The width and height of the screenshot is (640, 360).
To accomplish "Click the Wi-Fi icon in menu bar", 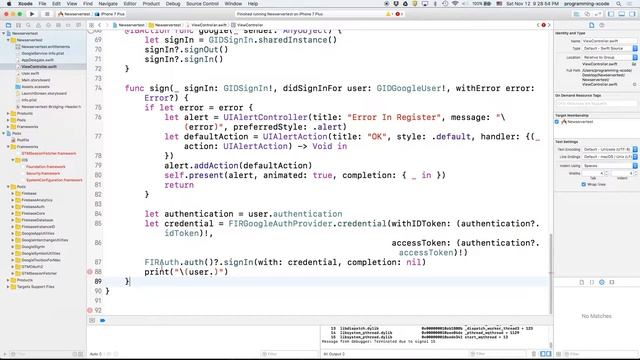I will 456,4.
